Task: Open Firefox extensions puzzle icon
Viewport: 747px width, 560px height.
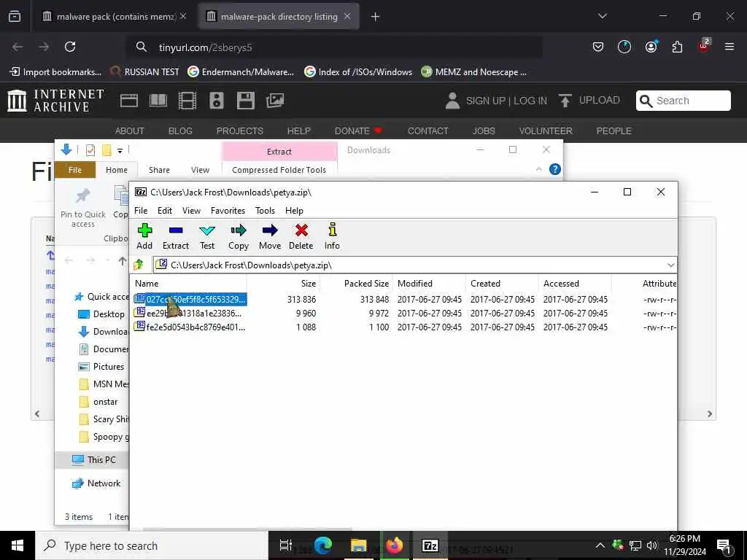Action: click(x=677, y=47)
